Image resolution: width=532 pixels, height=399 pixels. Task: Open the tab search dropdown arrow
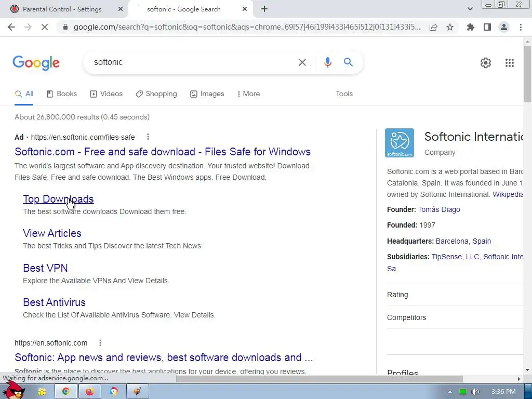tap(470, 9)
